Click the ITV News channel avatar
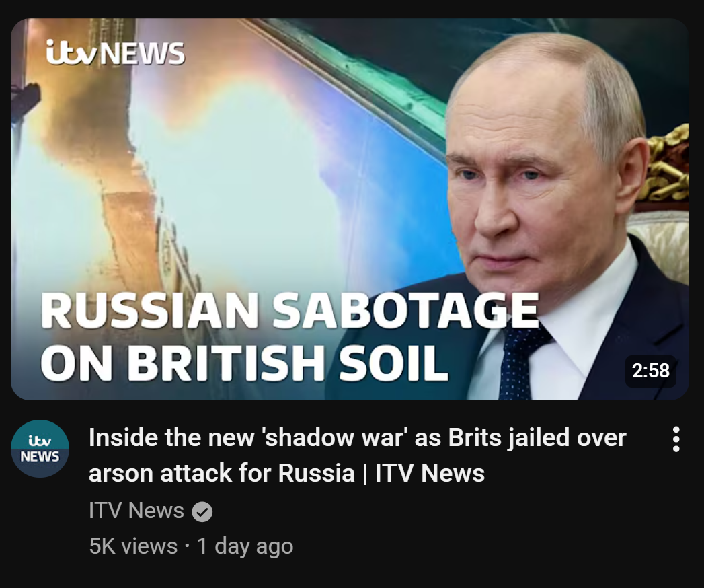Image resolution: width=704 pixels, height=588 pixels. (x=40, y=448)
